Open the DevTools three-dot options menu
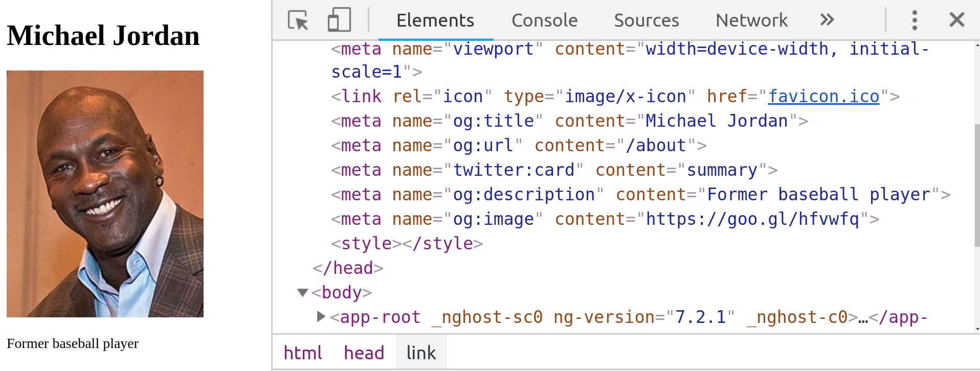Screen dimensions: 980x371 click(915, 20)
